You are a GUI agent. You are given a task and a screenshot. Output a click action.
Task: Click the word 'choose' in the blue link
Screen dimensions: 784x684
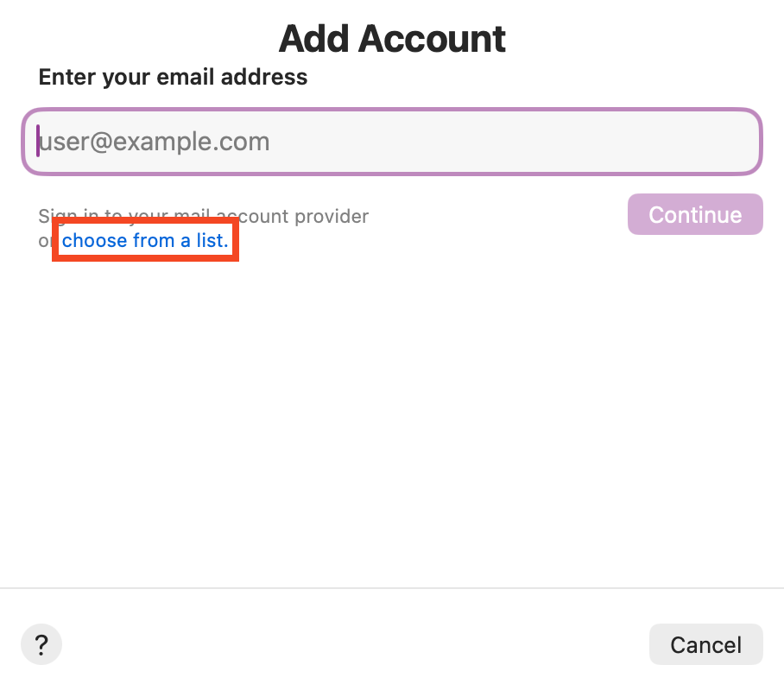[x=90, y=241]
